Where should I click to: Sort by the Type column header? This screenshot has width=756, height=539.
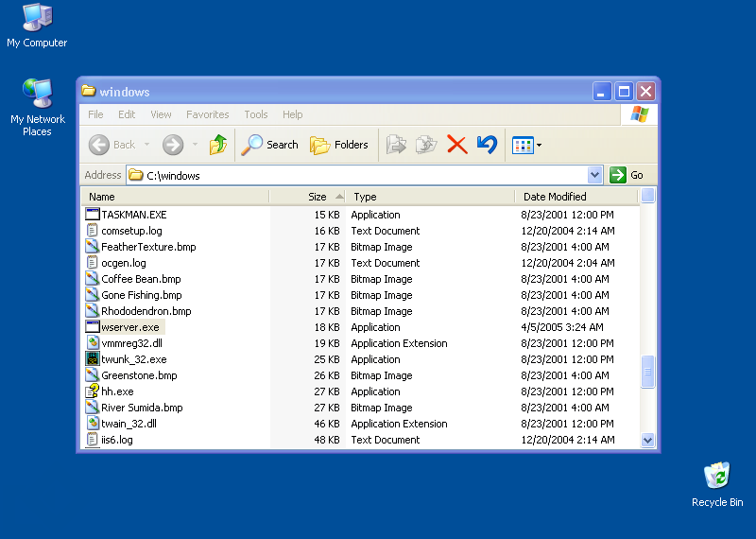point(431,197)
